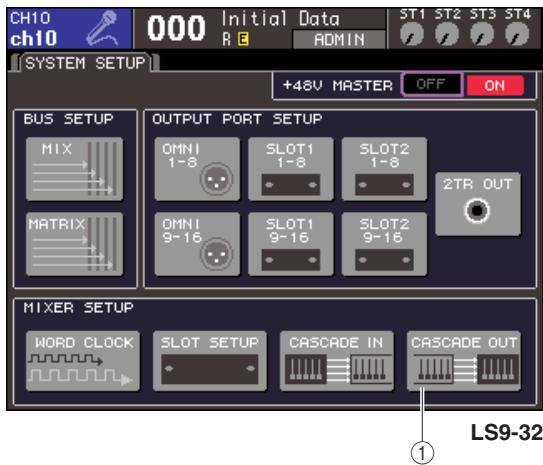Open SLOT2 9-16 output port setup
The image size is (543, 465).
(384, 244)
